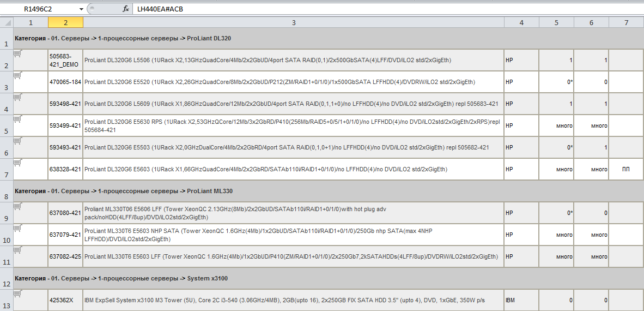Click description IBM ExpSell System x3100 M3
Image resolution: width=644 pixels, height=311 pixels.
[294, 300]
